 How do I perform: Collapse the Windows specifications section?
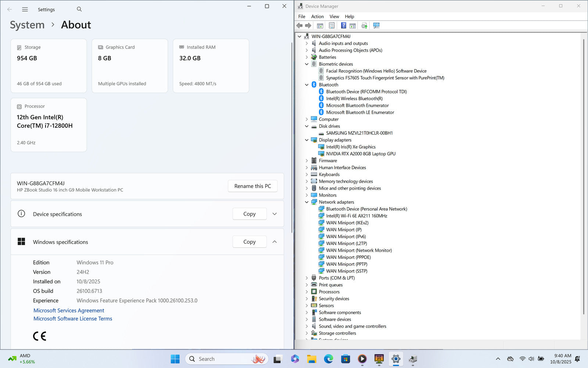point(275,242)
